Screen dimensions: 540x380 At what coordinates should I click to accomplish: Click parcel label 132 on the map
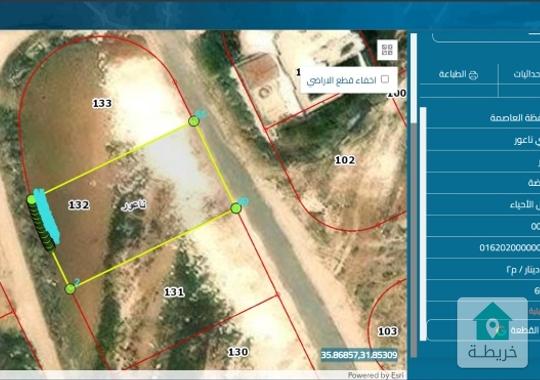point(79,205)
